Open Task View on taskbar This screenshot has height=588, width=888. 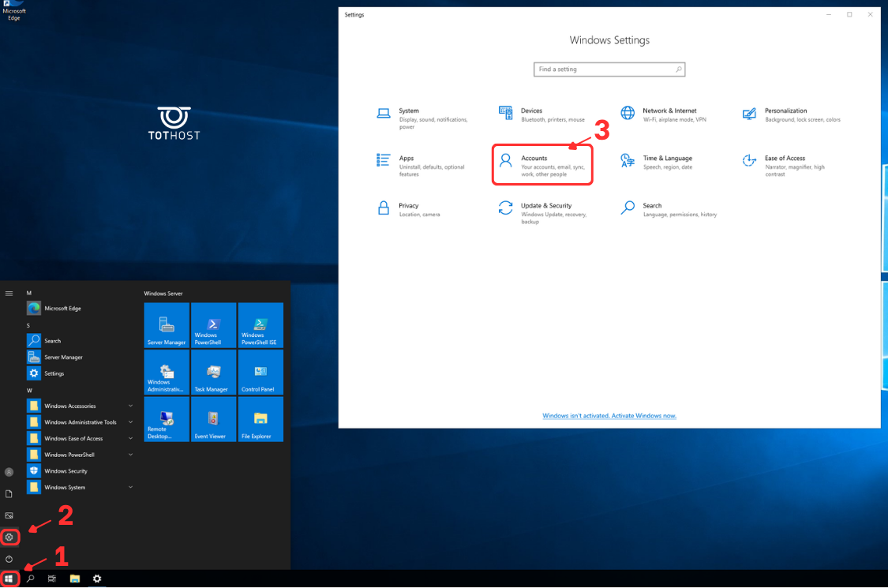pos(52,579)
